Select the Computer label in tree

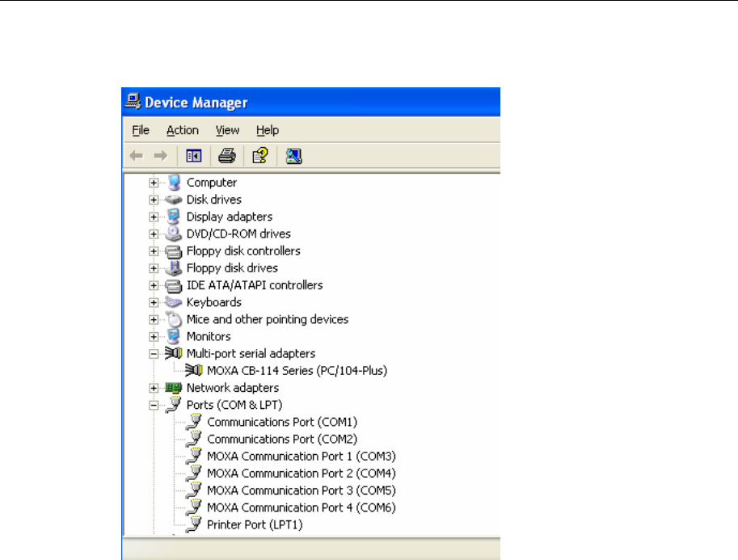tap(212, 183)
